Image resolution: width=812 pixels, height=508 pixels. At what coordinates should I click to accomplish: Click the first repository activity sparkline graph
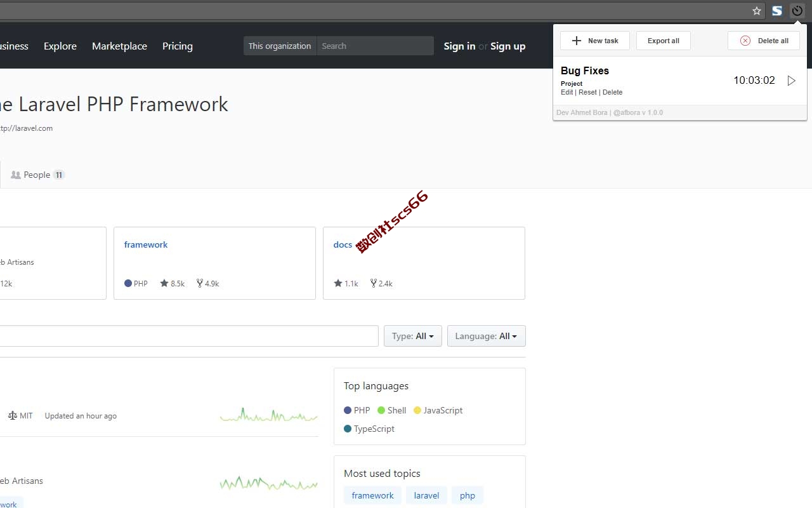[x=269, y=415]
